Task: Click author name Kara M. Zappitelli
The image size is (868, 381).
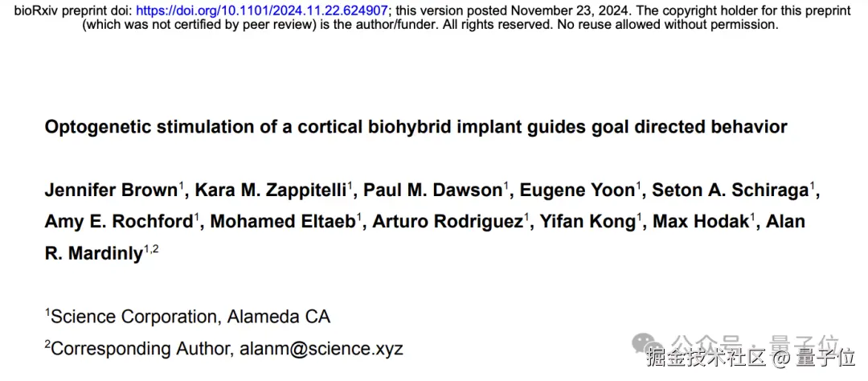Action: point(269,190)
